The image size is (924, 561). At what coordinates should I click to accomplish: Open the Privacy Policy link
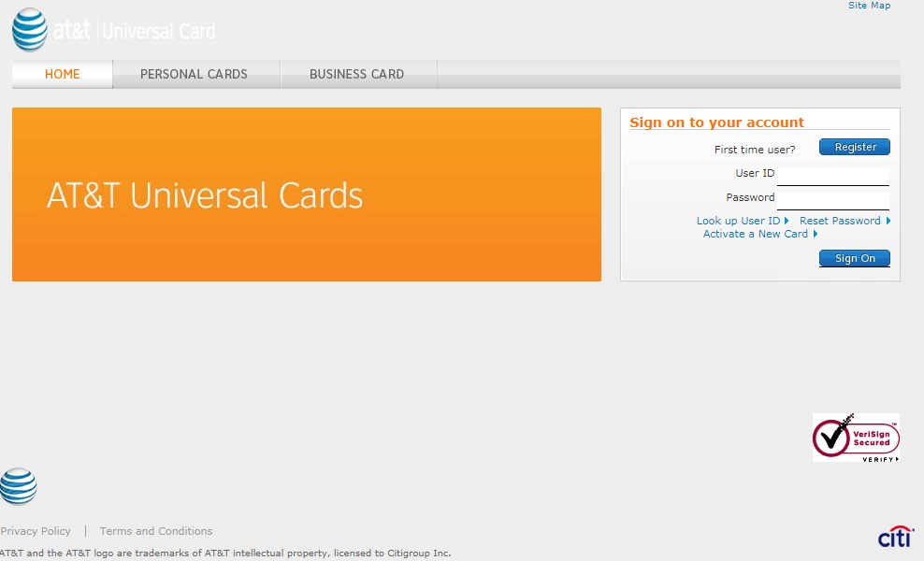coord(36,531)
